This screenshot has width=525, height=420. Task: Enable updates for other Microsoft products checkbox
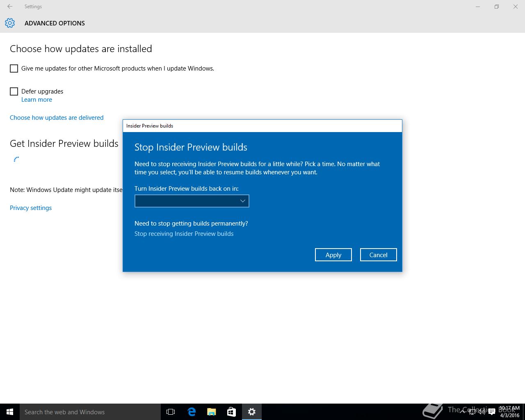pyautogui.click(x=14, y=68)
